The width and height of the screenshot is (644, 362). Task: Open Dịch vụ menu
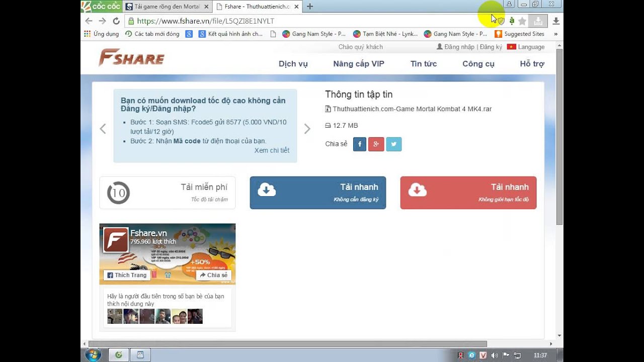click(x=293, y=64)
